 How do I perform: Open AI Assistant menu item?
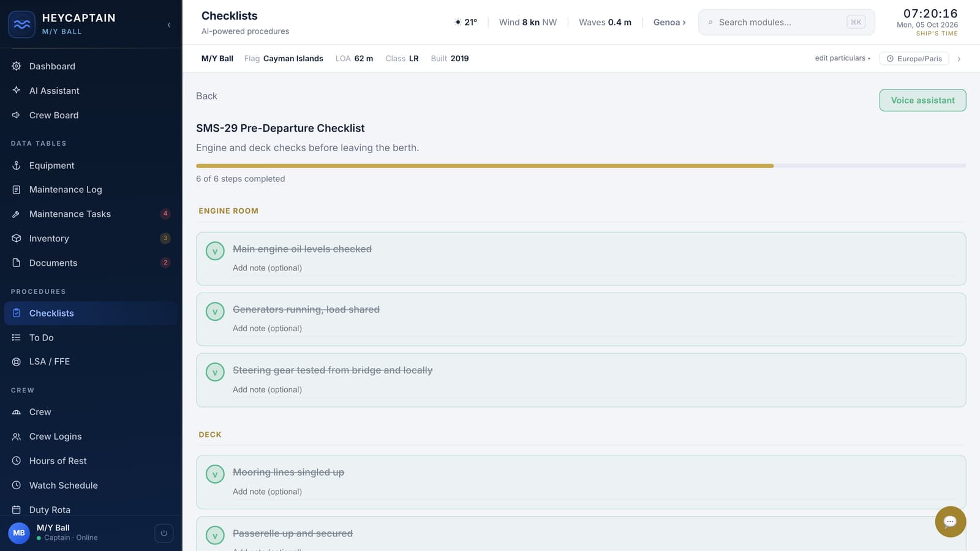point(91,91)
